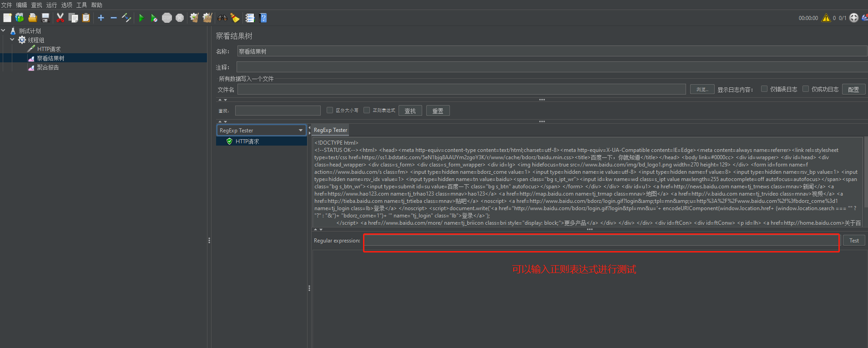Click the 文件名 input field
This screenshot has height=348, width=868.
[461, 89]
